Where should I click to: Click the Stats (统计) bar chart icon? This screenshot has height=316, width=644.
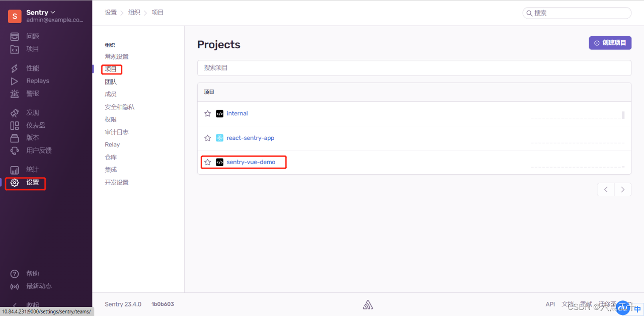[x=15, y=170]
